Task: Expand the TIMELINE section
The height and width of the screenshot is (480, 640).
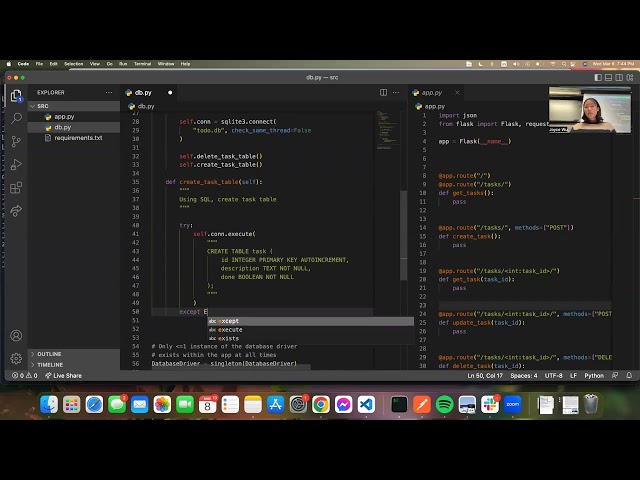Action: coord(74,364)
